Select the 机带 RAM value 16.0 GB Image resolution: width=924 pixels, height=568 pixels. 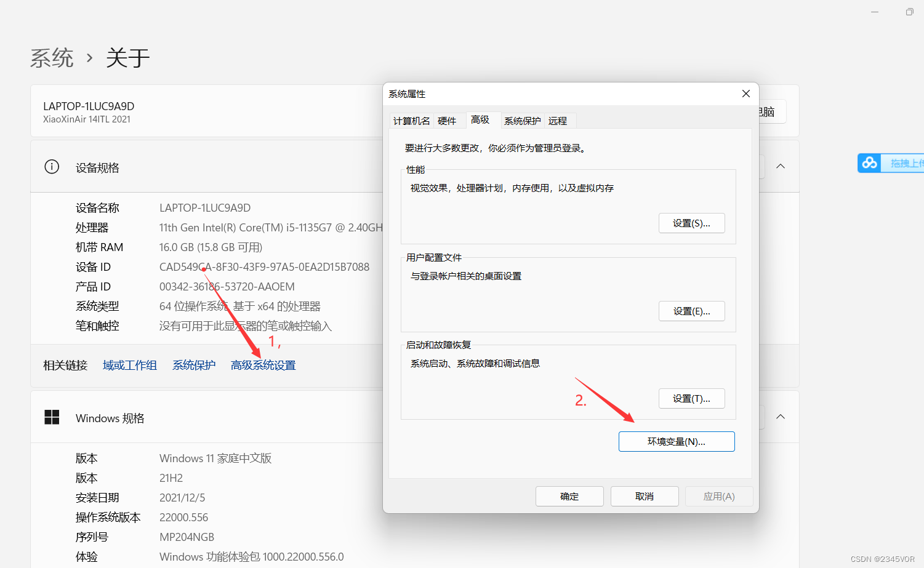coord(211,247)
